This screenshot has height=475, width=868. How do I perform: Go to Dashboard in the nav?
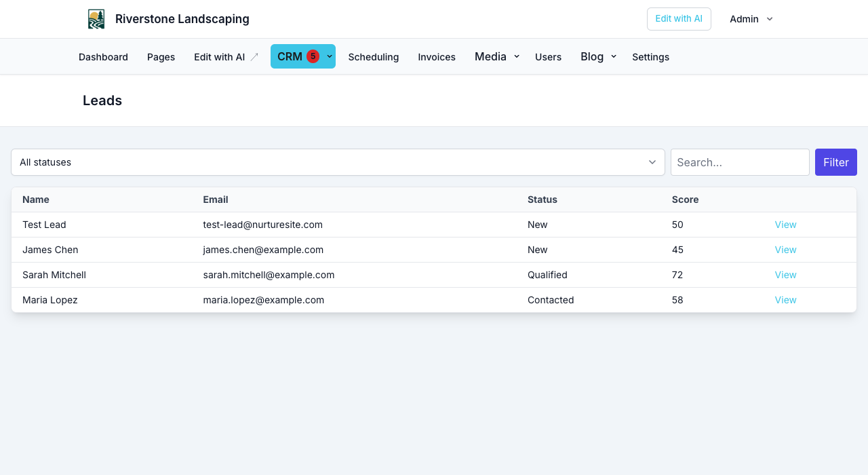(103, 57)
